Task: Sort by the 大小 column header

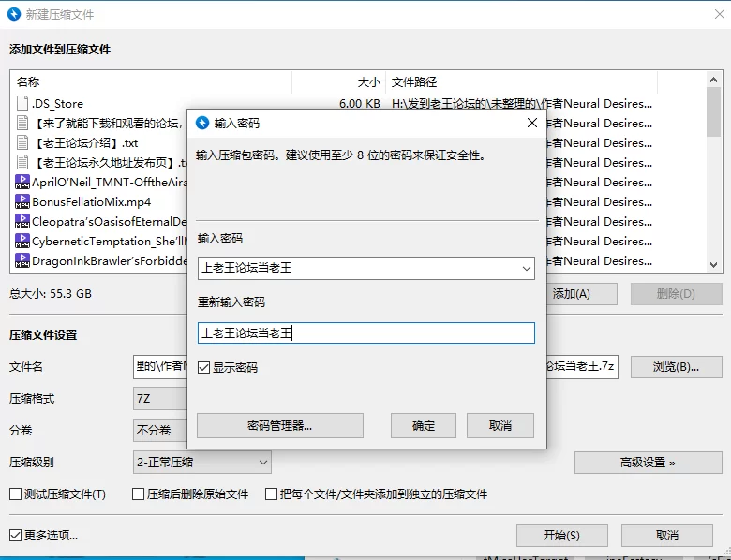Action: coord(339,82)
